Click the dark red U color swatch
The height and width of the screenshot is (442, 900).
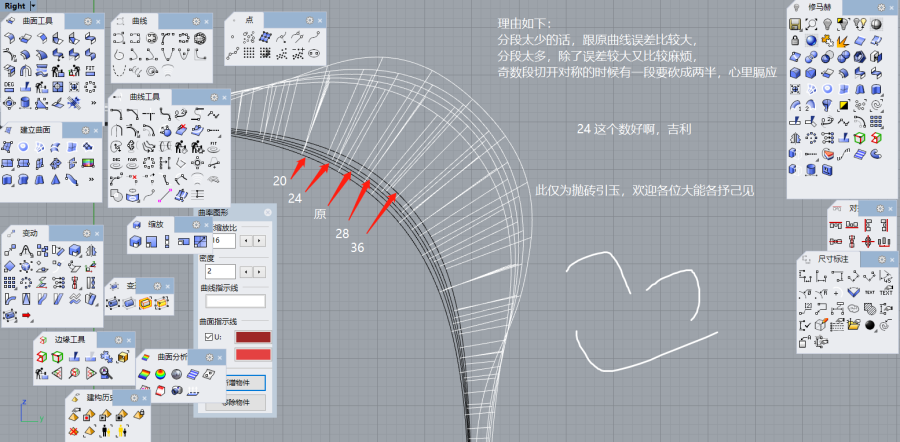coord(251,337)
